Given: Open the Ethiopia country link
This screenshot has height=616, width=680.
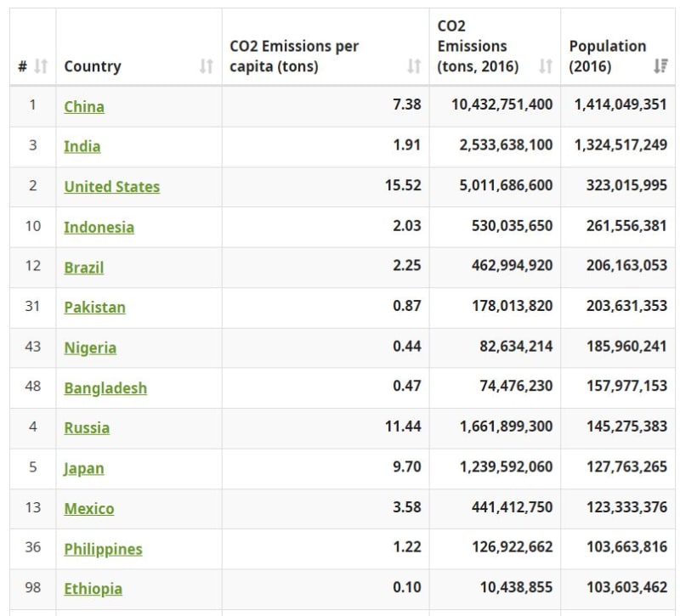Looking at the screenshot, I should point(93,589).
